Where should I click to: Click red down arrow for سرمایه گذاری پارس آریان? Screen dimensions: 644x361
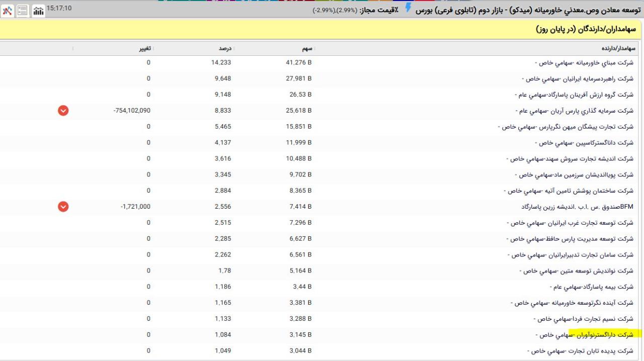tap(63, 111)
